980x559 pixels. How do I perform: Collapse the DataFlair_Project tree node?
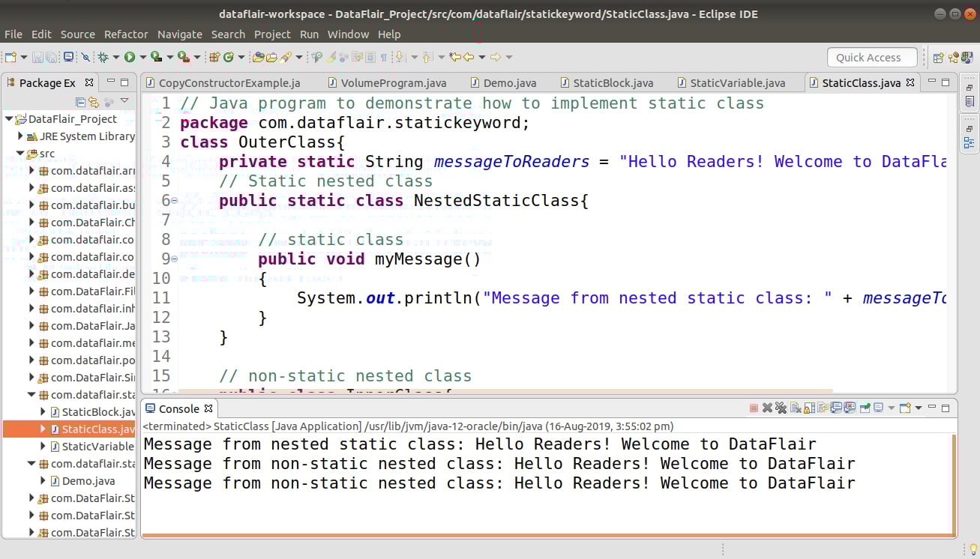click(7, 119)
